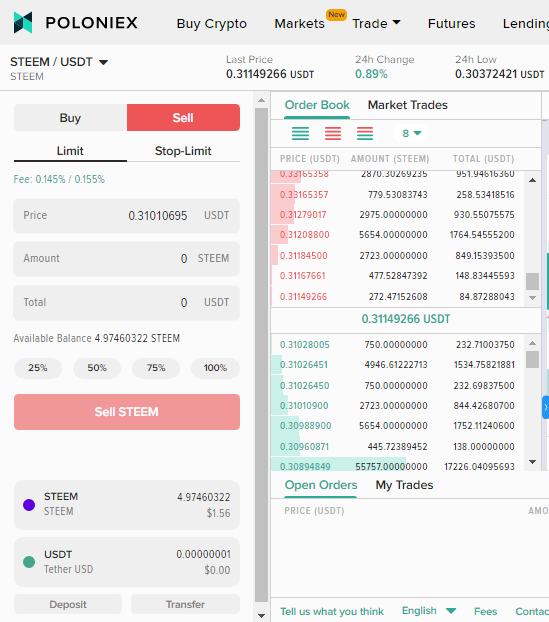Open the Fees link in footer

[x=486, y=611]
